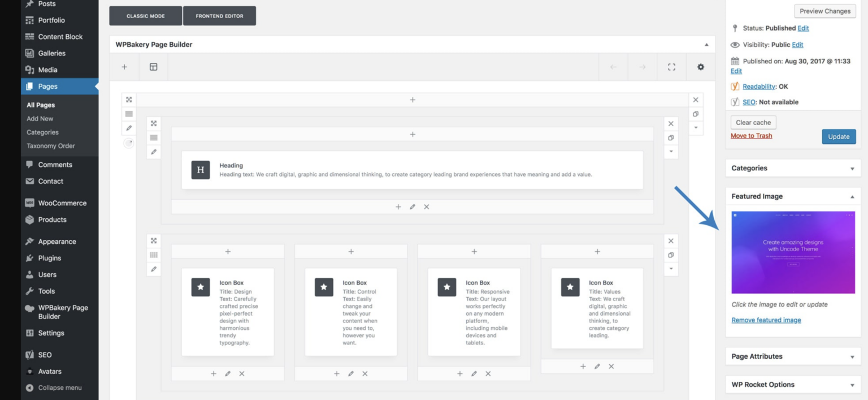This screenshot has height=400, width=868.
Task: Click the Preview Changes button
Action: tap(825, 11)
